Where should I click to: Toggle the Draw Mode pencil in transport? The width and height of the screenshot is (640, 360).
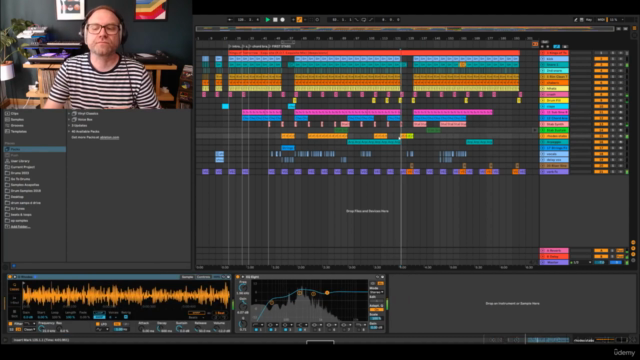[x=576, y=20]
